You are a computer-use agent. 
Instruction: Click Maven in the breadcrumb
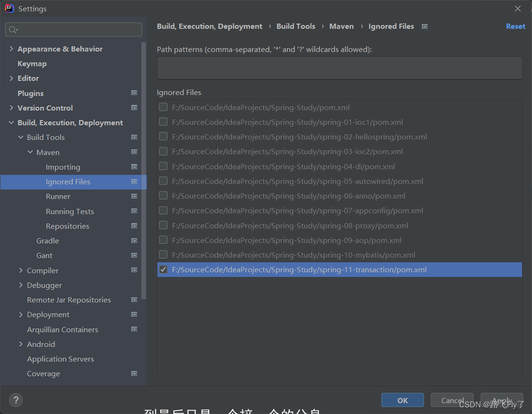coord(341,26)
